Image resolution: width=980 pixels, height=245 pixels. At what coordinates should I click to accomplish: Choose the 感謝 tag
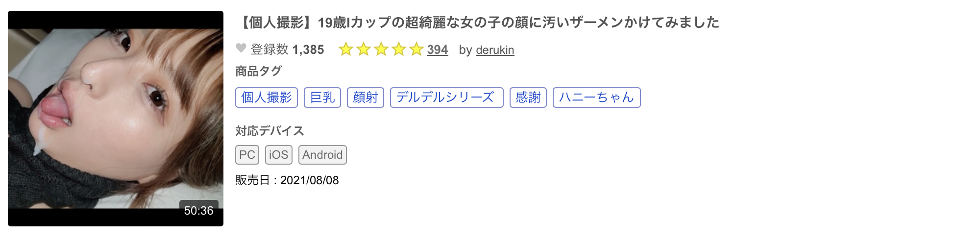528,98
